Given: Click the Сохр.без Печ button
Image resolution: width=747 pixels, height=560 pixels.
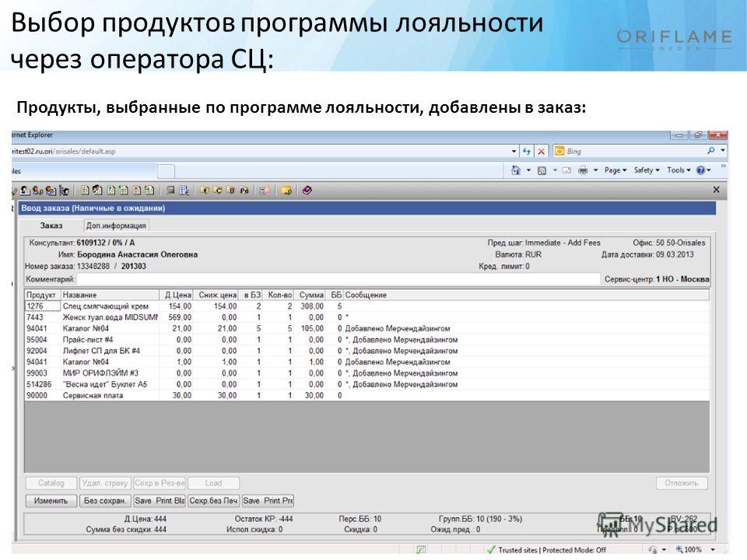Looking at the screenshot, I should click(x=213, y=500).
